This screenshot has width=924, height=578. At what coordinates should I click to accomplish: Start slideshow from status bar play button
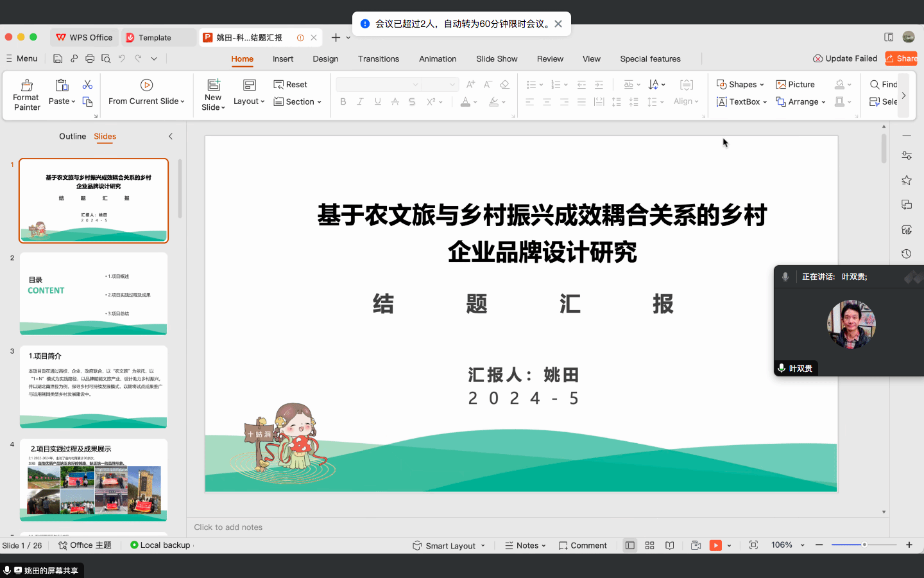[x=715, y=545]
